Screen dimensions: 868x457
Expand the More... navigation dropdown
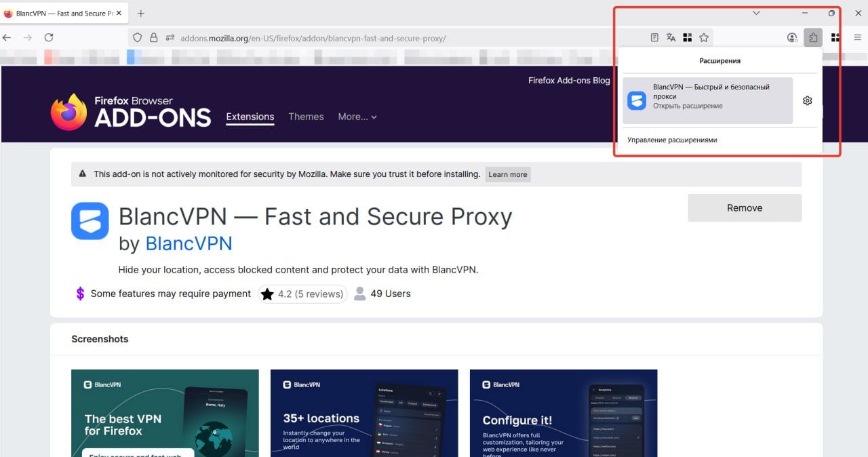pyautogui.click(x=357, y=117)
